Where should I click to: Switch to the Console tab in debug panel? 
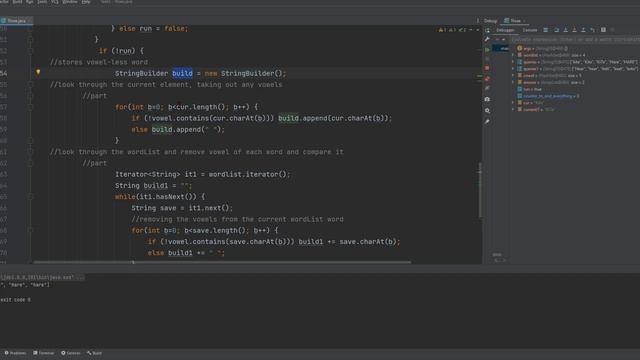(x=530, y=30)
